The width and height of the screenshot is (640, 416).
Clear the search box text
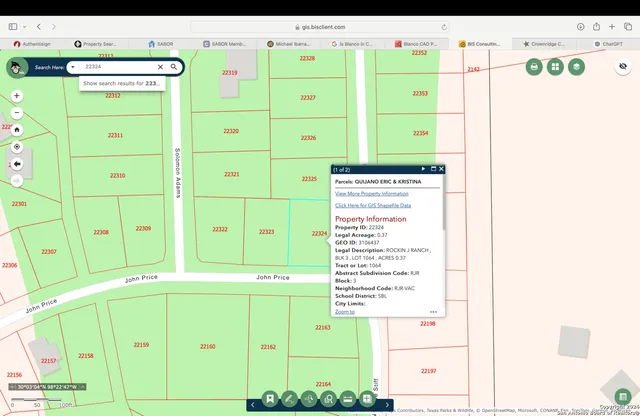point(160,67)
